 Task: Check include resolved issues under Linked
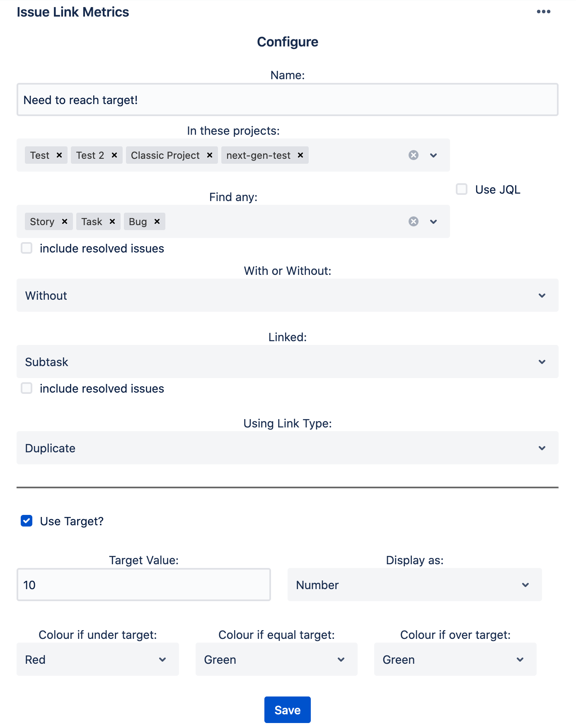27,388
